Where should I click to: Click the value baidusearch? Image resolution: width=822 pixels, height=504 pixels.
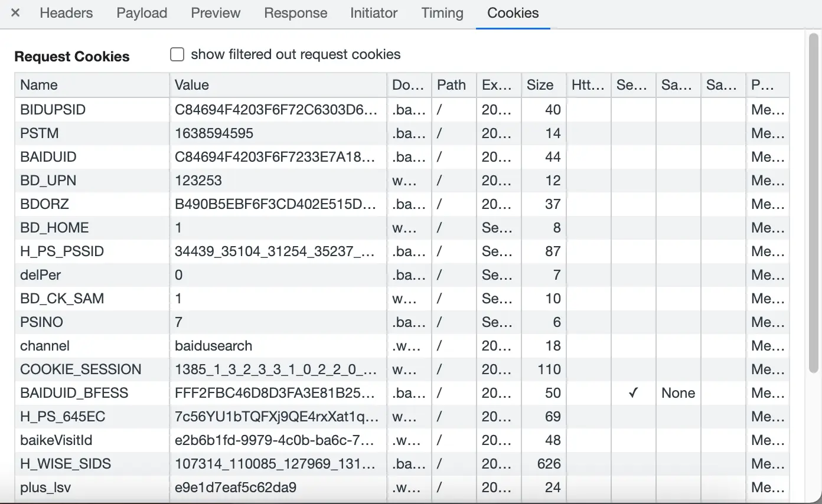[x=213, y=346]
